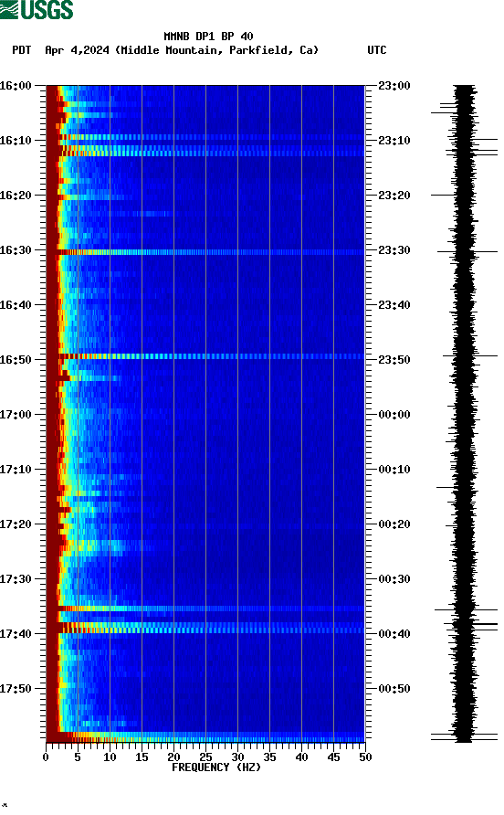Click the 17:20 PDT time label

[16, 524]
